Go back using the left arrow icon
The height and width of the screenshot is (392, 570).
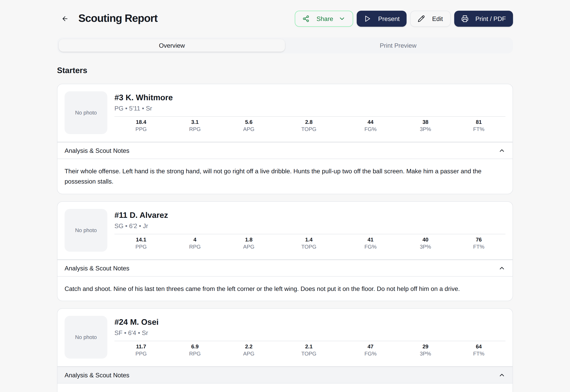pos(65,19)
